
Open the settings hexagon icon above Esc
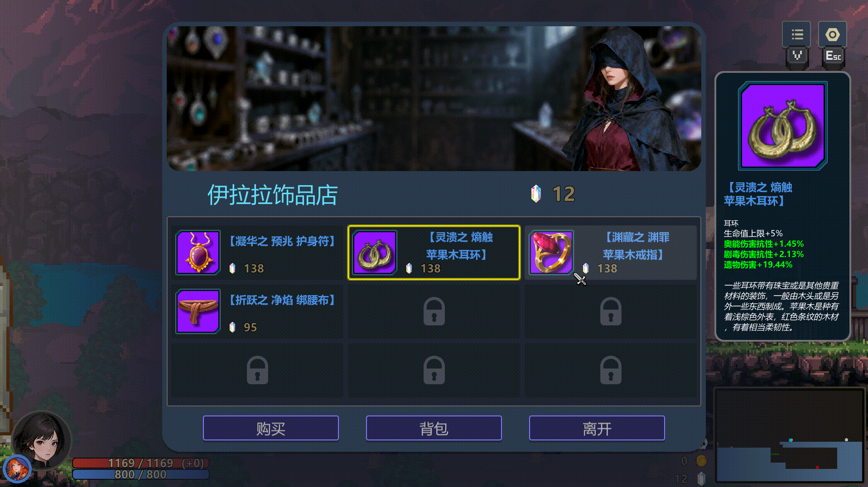point(833,34)
